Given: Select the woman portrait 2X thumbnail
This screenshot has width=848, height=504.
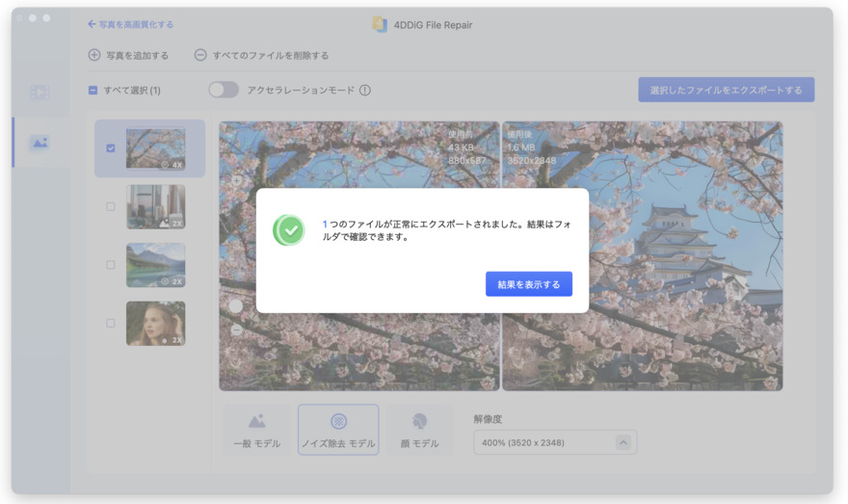Looking at the screenshot, I should click(x=156, y=324).
